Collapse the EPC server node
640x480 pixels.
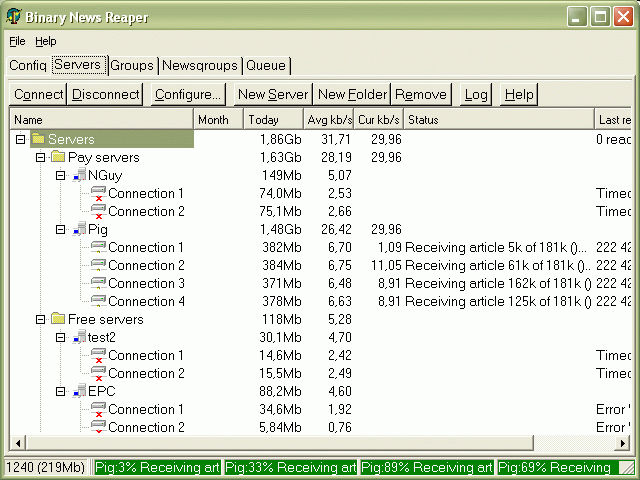[60, 391]
